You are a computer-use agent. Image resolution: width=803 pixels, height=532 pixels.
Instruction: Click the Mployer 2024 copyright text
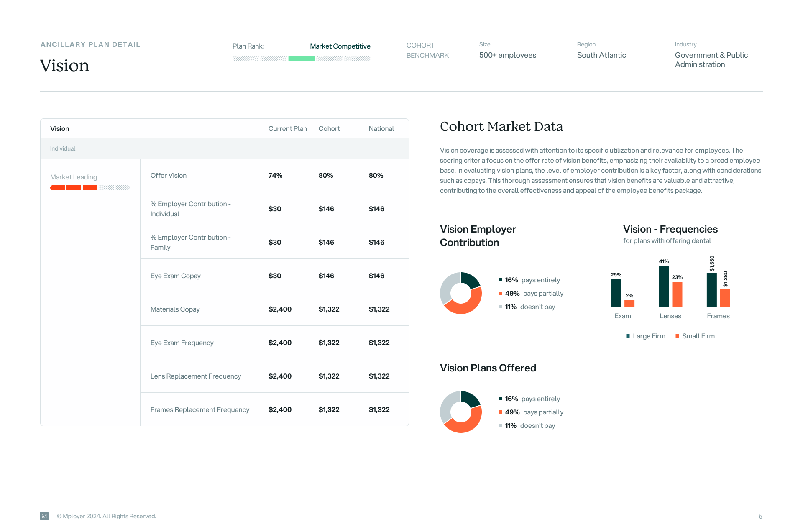[106, 517]
